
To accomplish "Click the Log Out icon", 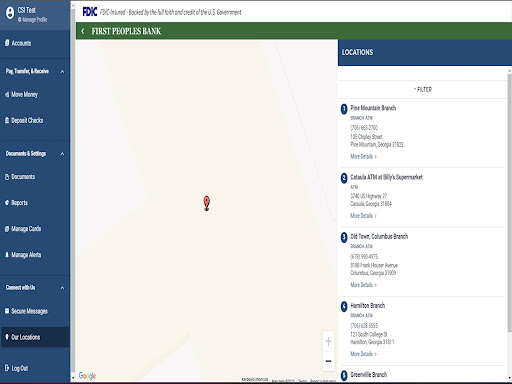I will click(x=7, y=368).
